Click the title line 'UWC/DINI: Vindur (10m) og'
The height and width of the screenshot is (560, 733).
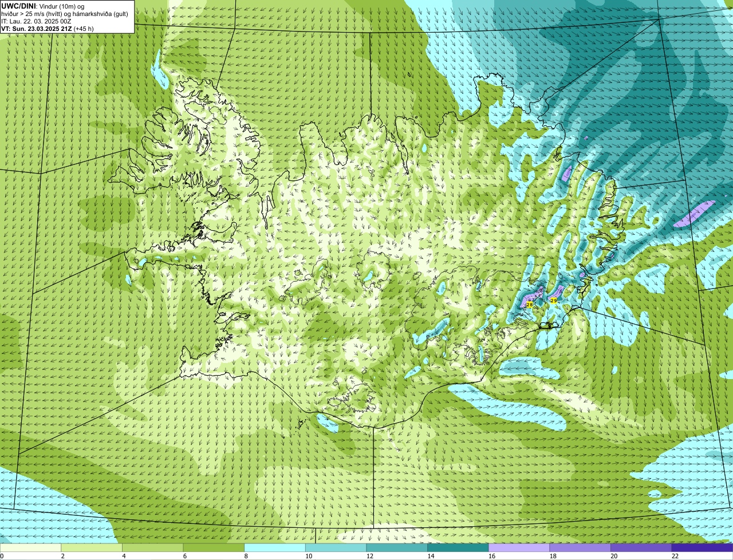click(43, 6)
